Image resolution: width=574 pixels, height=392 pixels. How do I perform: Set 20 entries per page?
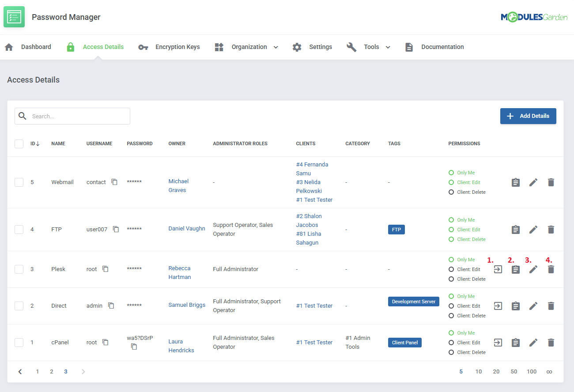[496, 372]
